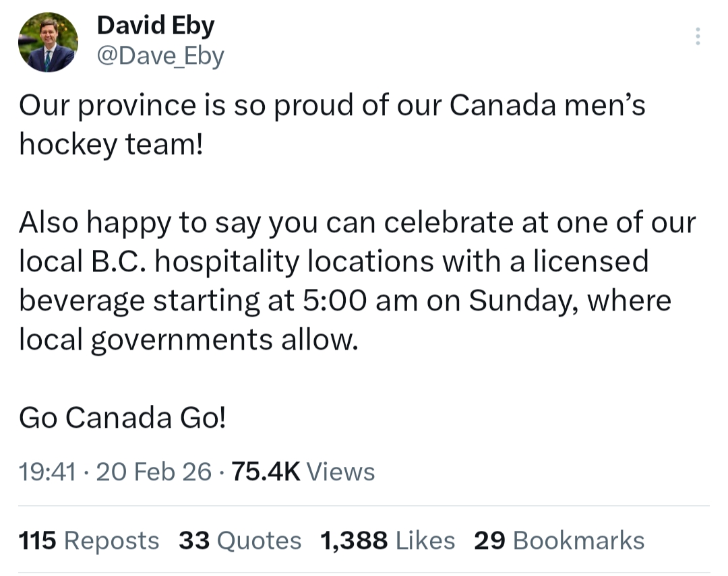Open the David Eby display name link
The width and height of the screenshot is (728, 576).
pos(156,26)
